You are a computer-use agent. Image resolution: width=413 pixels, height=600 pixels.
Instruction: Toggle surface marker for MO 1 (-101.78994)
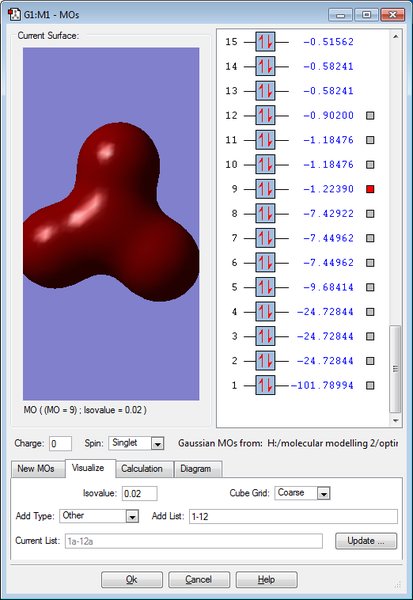coord(370,385)
